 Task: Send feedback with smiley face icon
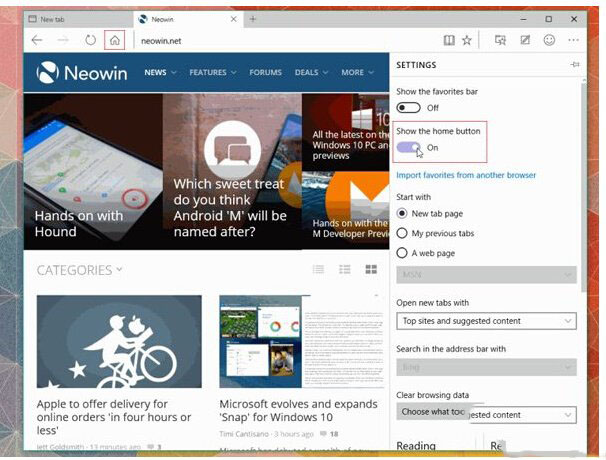click(x=549, y=40)
